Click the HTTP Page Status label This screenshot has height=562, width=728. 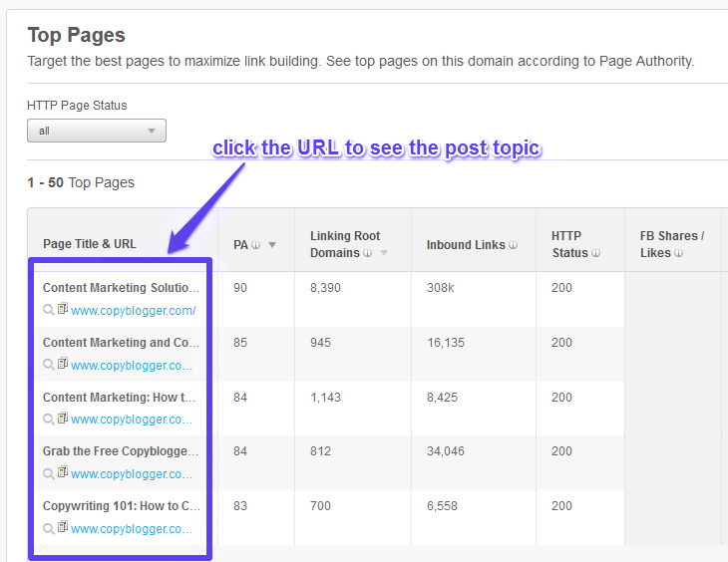[77, 106]
